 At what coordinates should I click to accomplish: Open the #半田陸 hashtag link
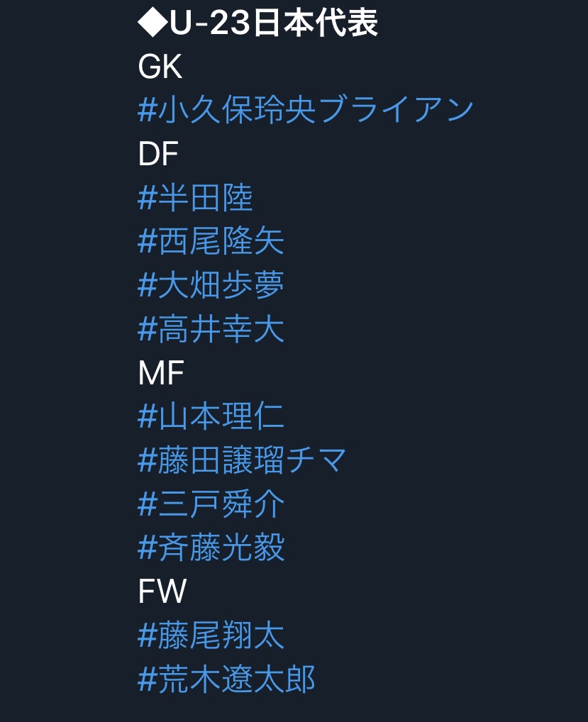point(195,198)
